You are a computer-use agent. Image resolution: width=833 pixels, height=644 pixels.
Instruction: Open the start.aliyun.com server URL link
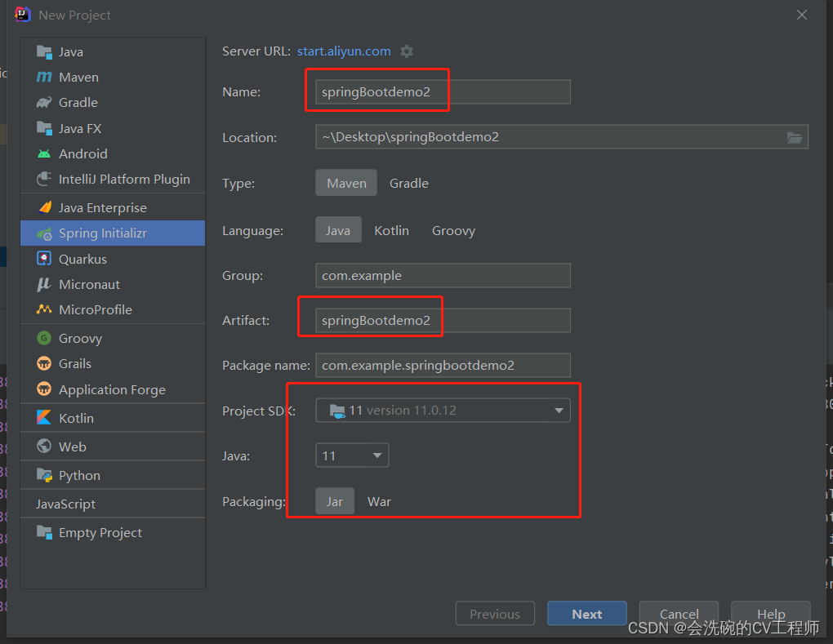344,51
